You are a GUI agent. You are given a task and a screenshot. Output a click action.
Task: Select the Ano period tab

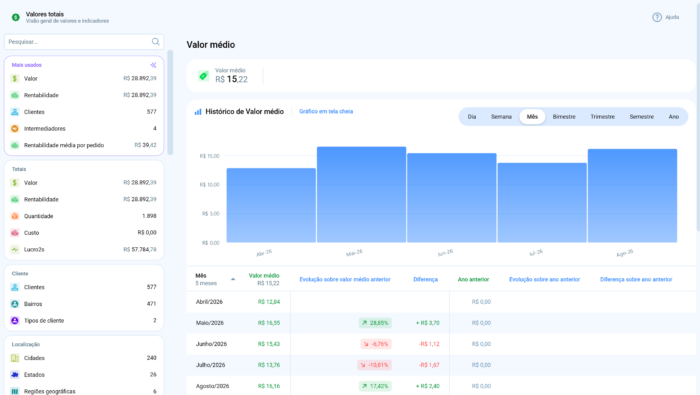click(x=674, y=117)
